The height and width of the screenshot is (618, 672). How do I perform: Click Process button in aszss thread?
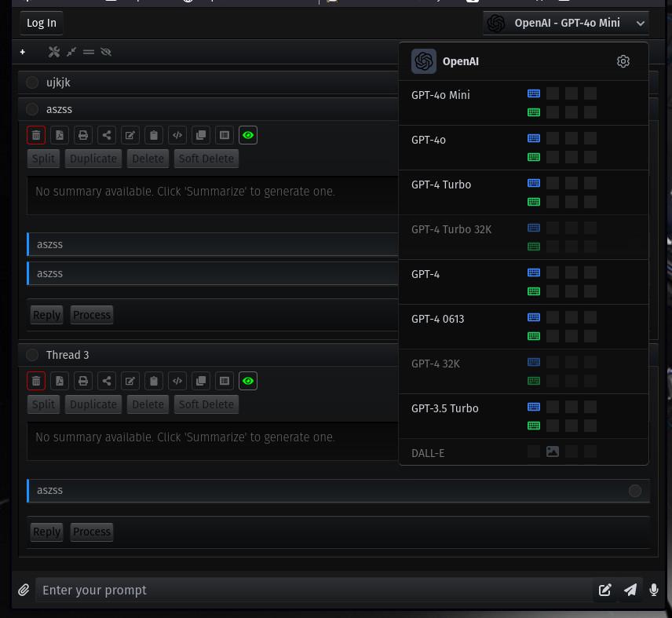pos(92,315)
